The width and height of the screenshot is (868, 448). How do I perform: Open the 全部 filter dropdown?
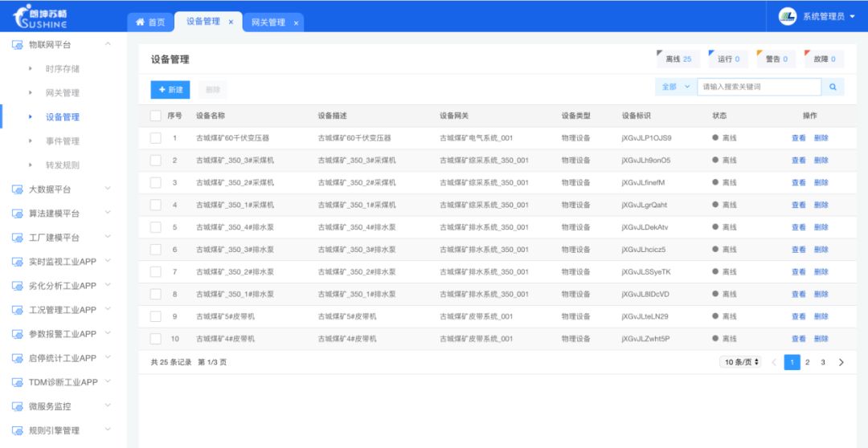(x=676, y=87)
